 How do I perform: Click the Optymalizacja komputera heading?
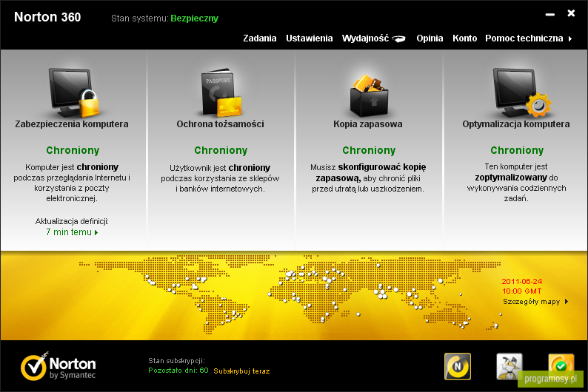516,124
